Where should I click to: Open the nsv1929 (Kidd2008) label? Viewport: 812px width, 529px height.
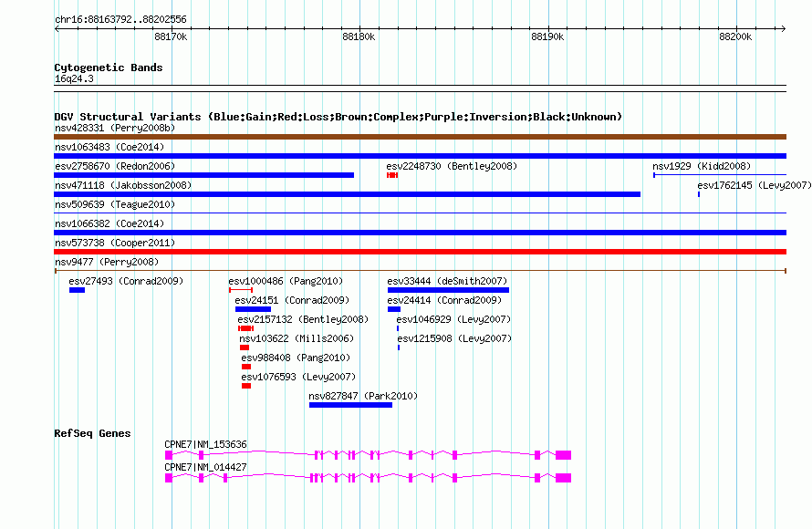coord(702,166)
